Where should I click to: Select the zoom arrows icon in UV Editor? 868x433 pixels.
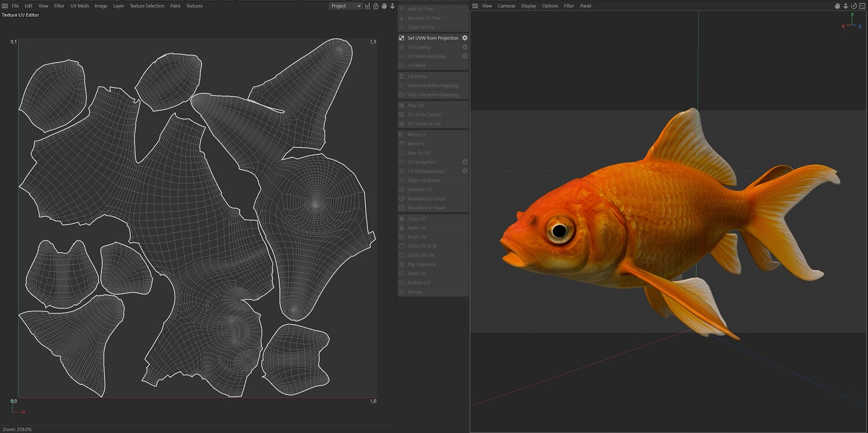tap(392, 6)
